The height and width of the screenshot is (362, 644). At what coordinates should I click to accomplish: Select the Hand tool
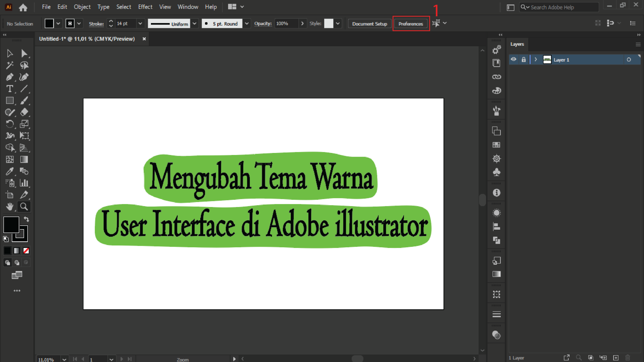10,207
